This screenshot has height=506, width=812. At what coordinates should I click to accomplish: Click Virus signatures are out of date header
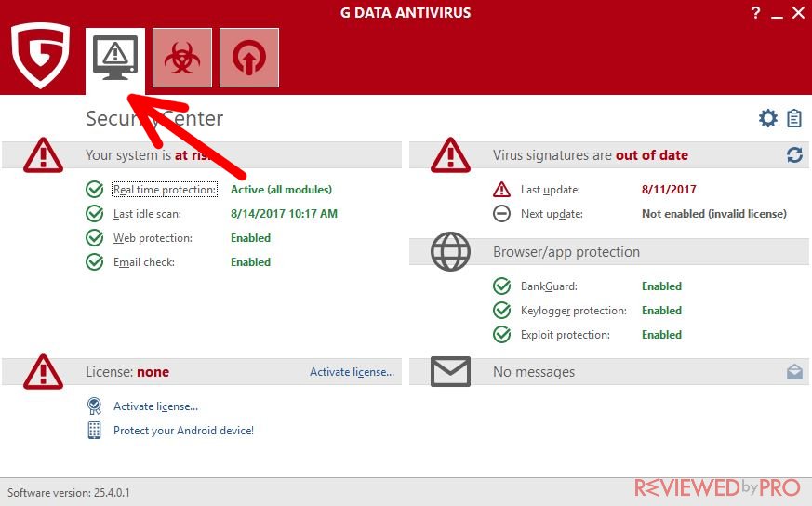pyautogui.click(x=591, y=155)
